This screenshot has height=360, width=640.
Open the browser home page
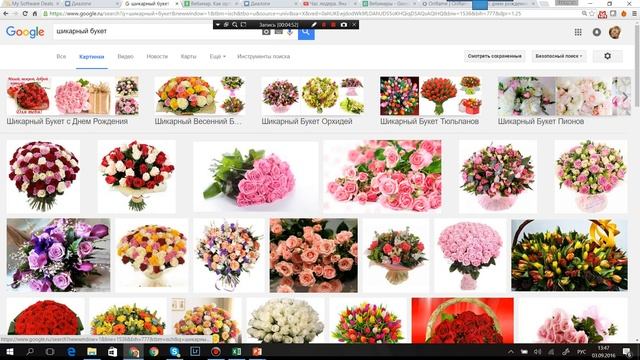coord(35,13)
